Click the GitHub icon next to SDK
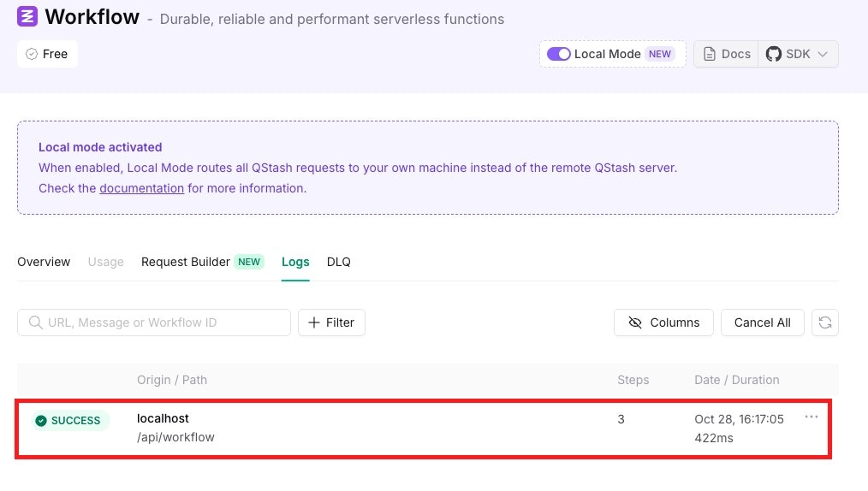This screenshot has width=868, height=491. point(773,54)
